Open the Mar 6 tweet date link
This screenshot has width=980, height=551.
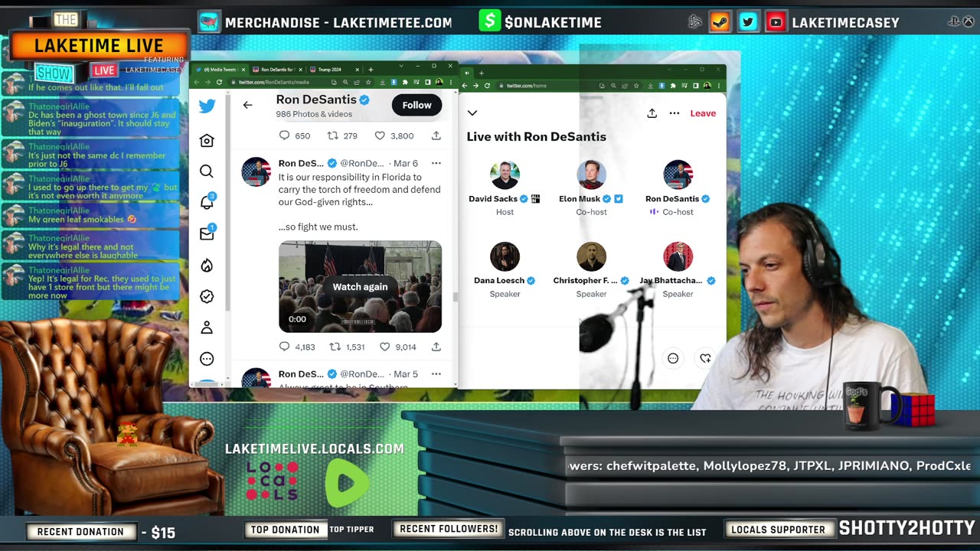406,163
